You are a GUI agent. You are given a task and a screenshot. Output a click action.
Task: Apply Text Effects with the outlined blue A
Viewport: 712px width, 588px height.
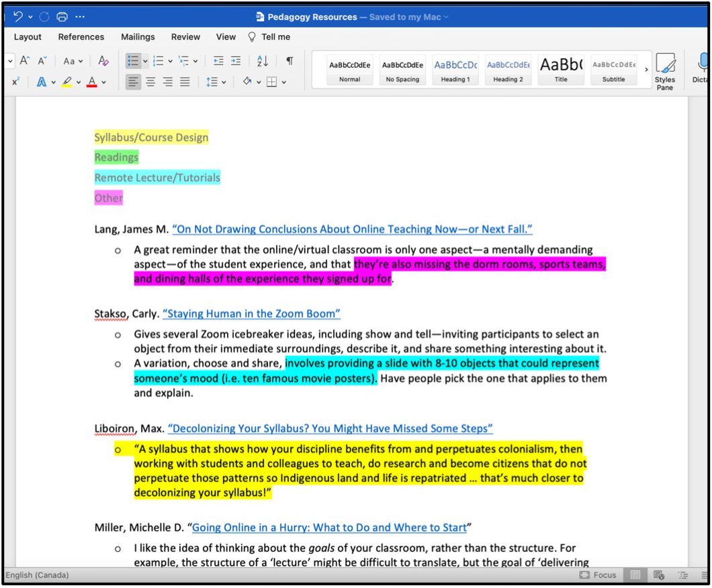[42, 82]
